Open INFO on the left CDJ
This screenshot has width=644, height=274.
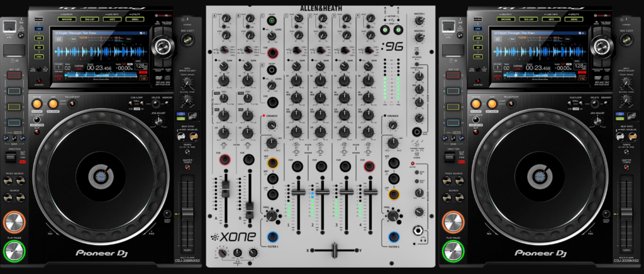[112, 19]
